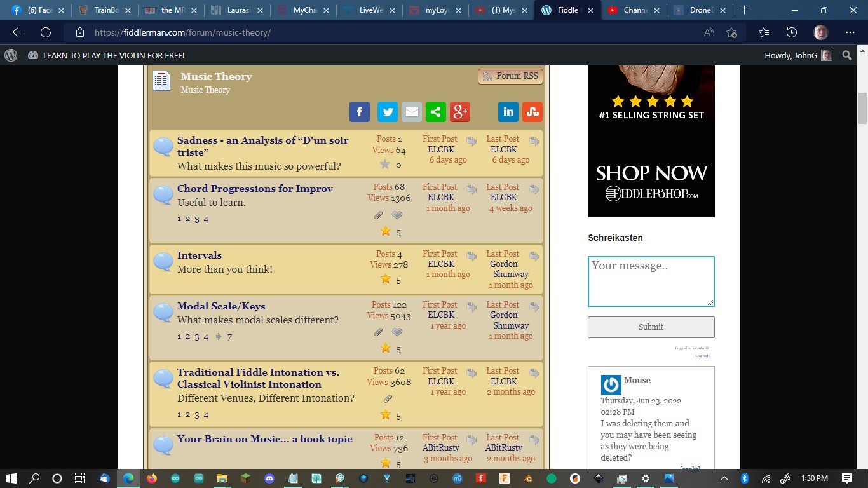
Task: Share this forum on Facebook
Action: click(x=360, y=112)
